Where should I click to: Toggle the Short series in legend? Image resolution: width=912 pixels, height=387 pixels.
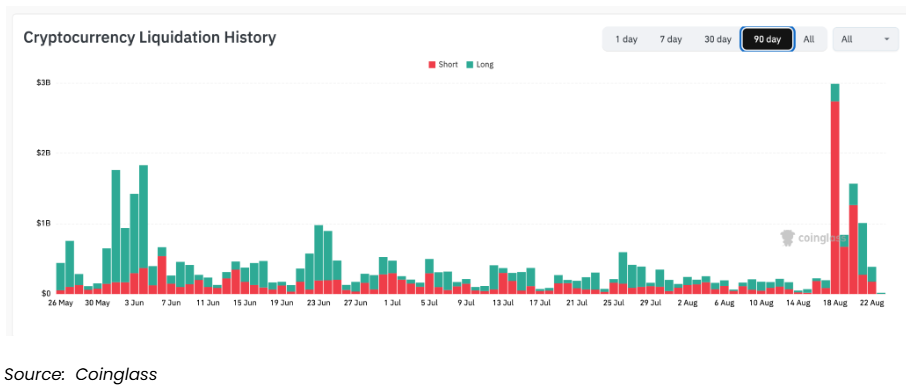[443, 65]
